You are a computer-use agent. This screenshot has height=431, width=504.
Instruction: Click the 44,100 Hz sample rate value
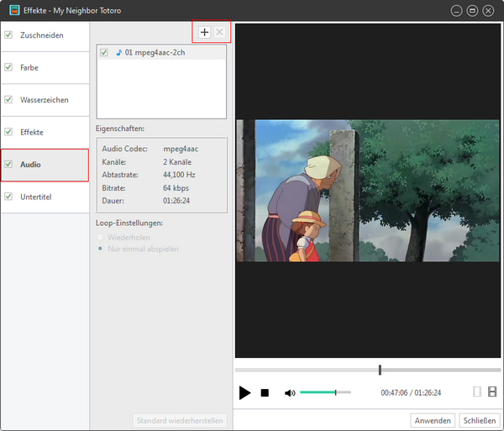pos(179,175)
